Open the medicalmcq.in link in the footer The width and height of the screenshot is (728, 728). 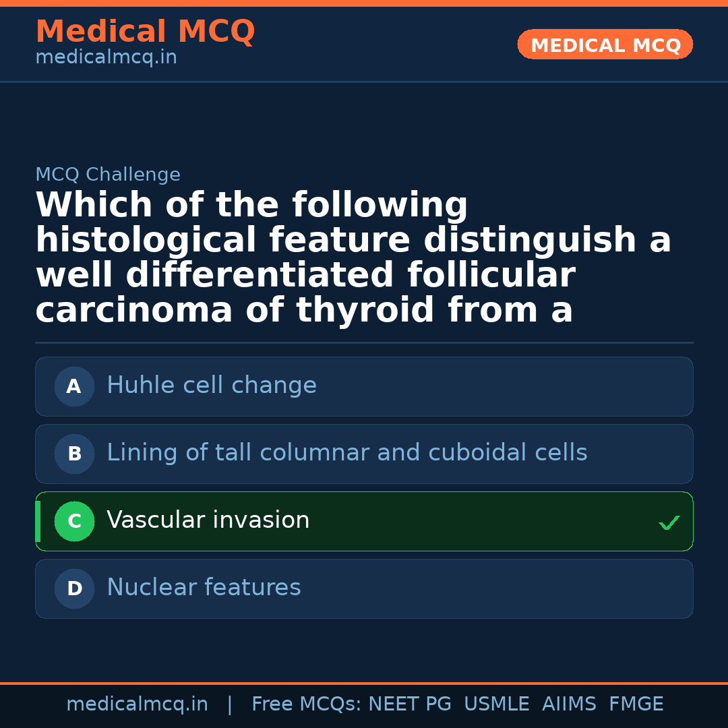point(137,704)
